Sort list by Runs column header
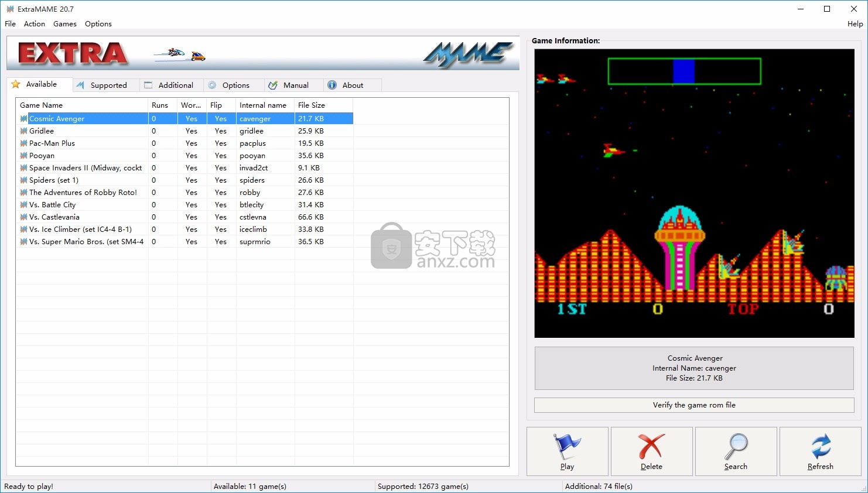868x493 pixels. pyautogui.click(x=163, y=105)
